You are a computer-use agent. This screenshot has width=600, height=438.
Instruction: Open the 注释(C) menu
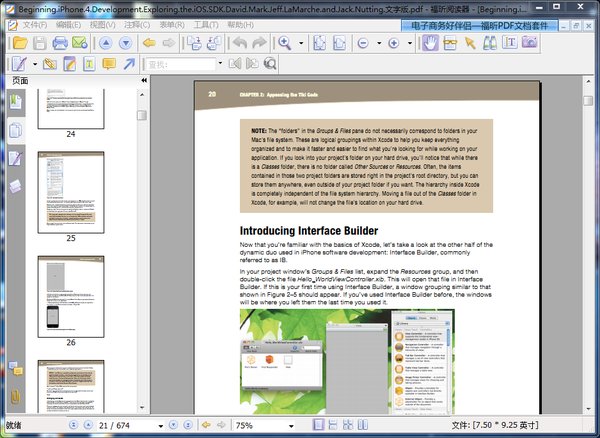coord(137,25)
